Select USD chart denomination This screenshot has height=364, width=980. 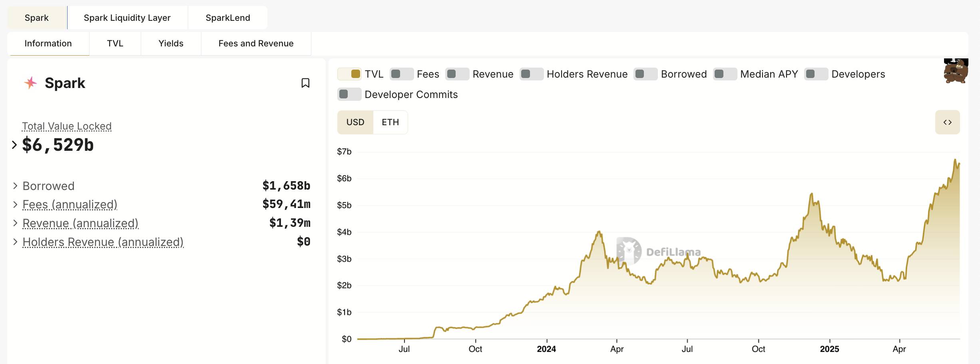tap(355, 122)
